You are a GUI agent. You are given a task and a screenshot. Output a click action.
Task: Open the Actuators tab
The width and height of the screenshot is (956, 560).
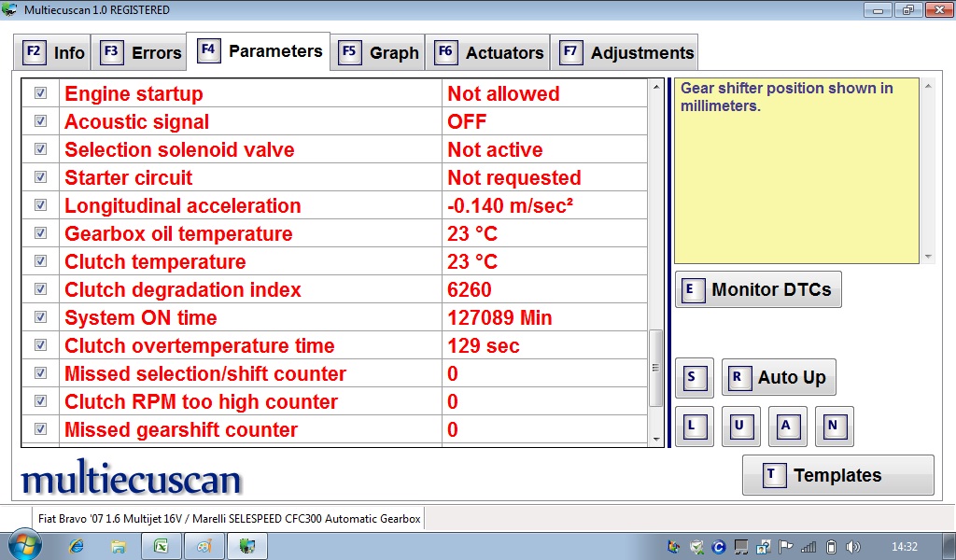(x=490, y=52)
